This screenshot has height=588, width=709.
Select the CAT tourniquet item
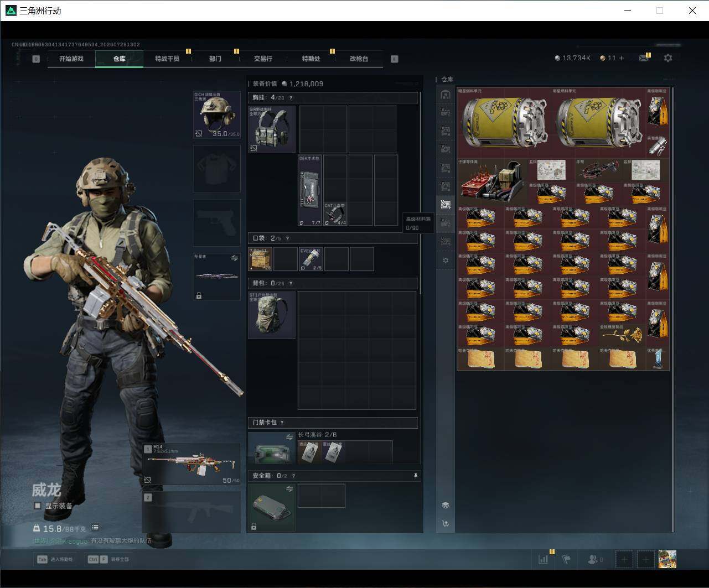[x=335, y=214]
